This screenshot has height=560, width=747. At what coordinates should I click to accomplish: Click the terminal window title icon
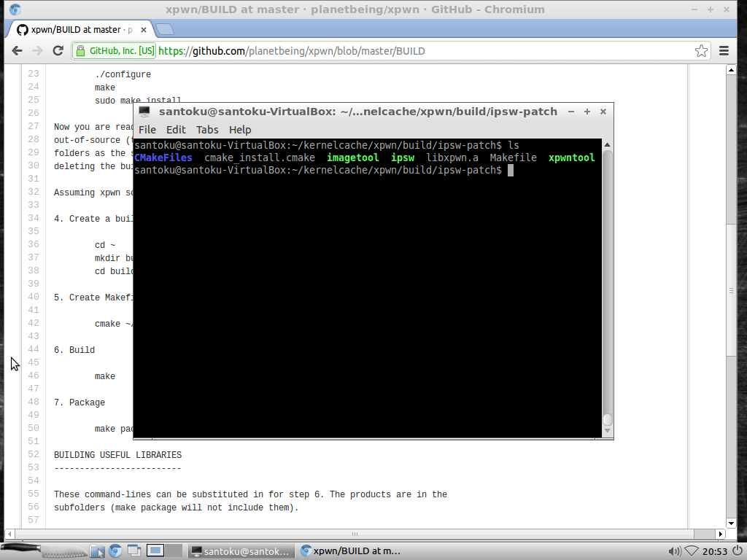point(144,112)
